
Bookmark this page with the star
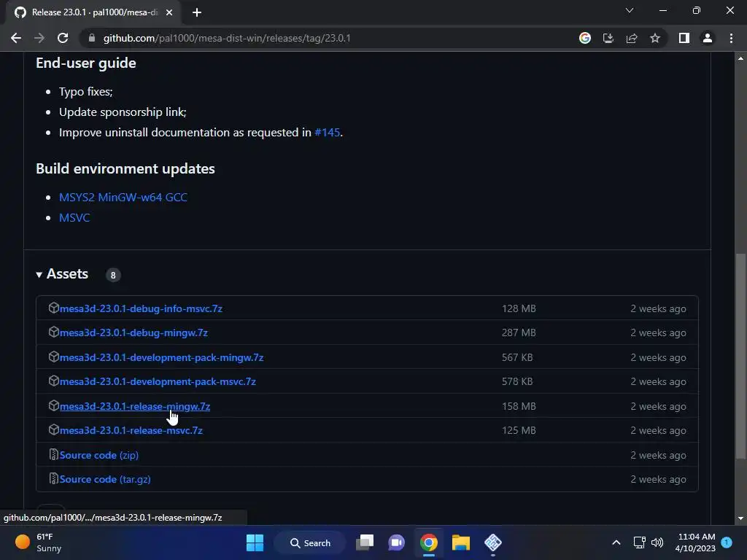[x=655, y=38]
